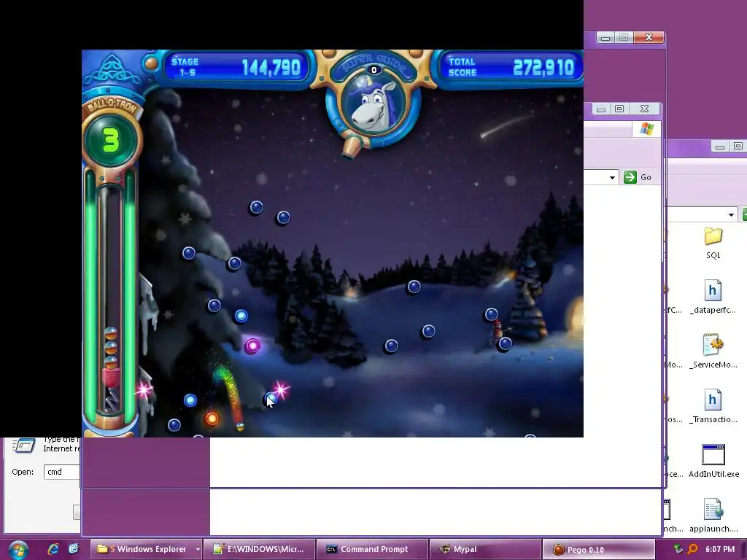Click the Stage 1-5 score 144,790

pyautogui.click(x=271, y=68)
